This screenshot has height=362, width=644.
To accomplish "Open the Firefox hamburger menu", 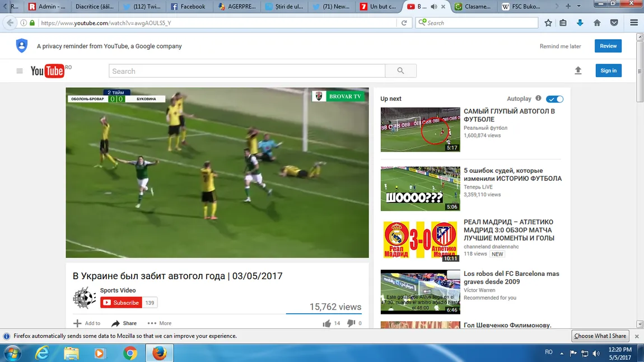I will (634, 23).
